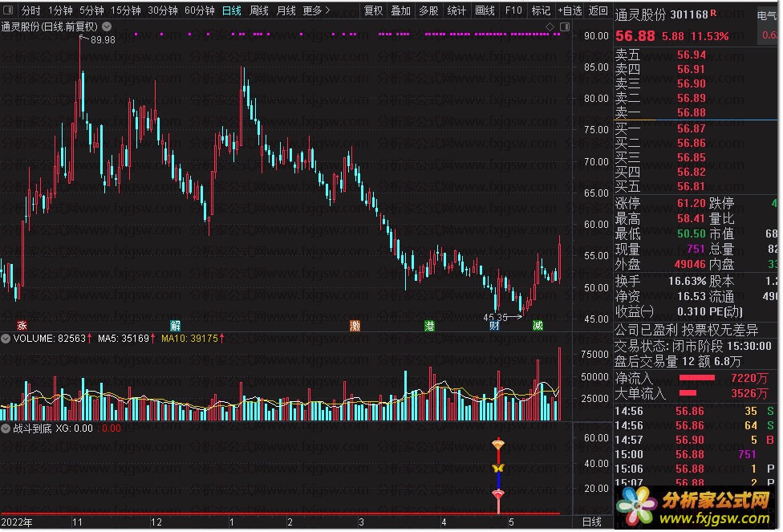Select the 5分钟 period tab
This screenshot has height=532, width=783.
pos(91,10)
